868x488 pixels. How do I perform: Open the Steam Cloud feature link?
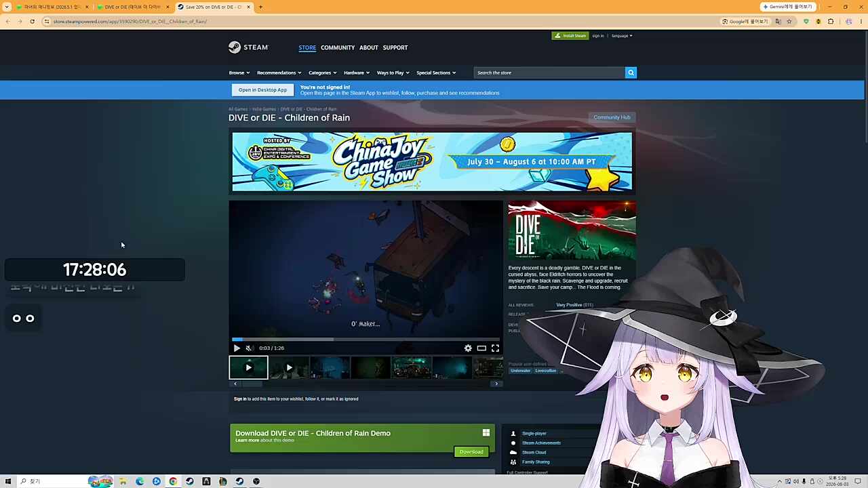click(x=534, y=453)
